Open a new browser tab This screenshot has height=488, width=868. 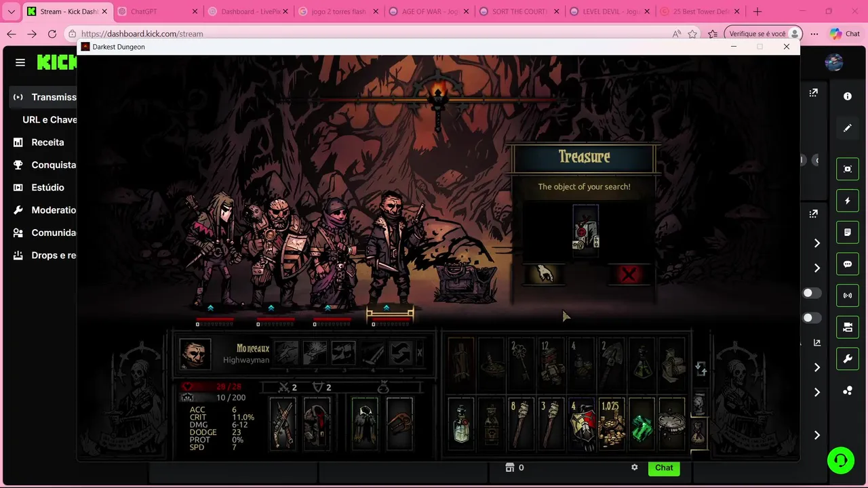pyautogui.click(x=757, y=12)
